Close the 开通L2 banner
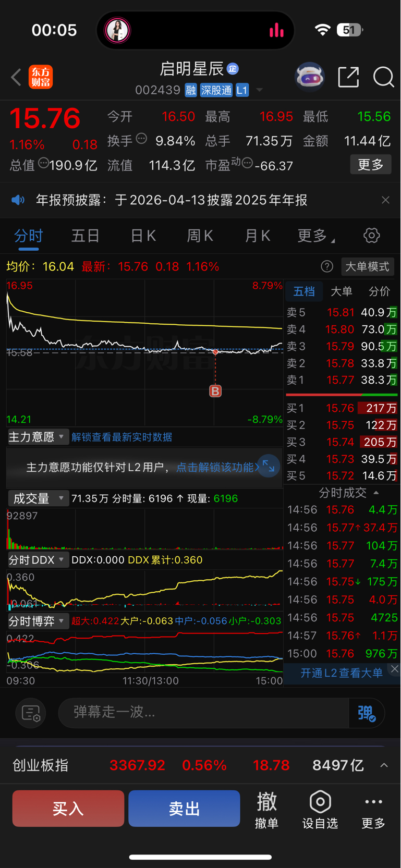This screenshot has width=401, height=868. [395, 669]
